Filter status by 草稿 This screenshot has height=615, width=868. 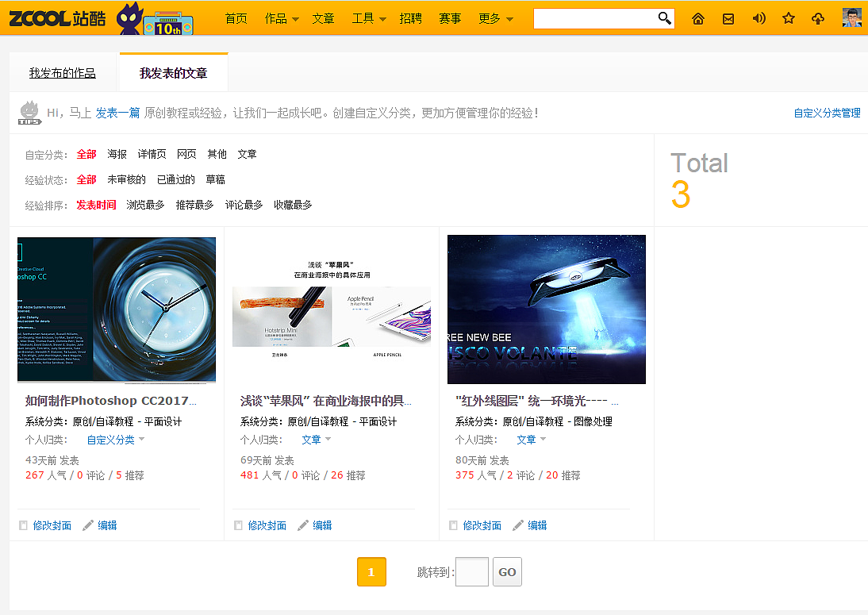(215, 179)
